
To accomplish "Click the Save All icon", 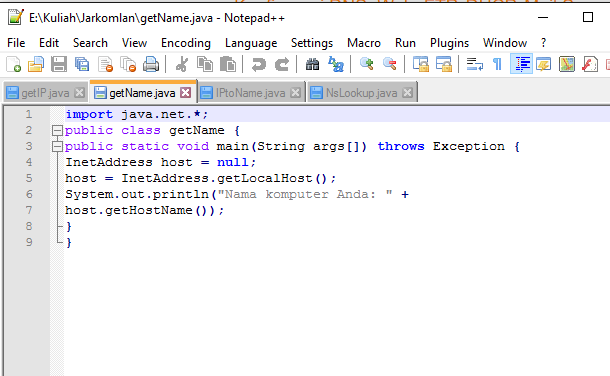I will pos(82,64).
